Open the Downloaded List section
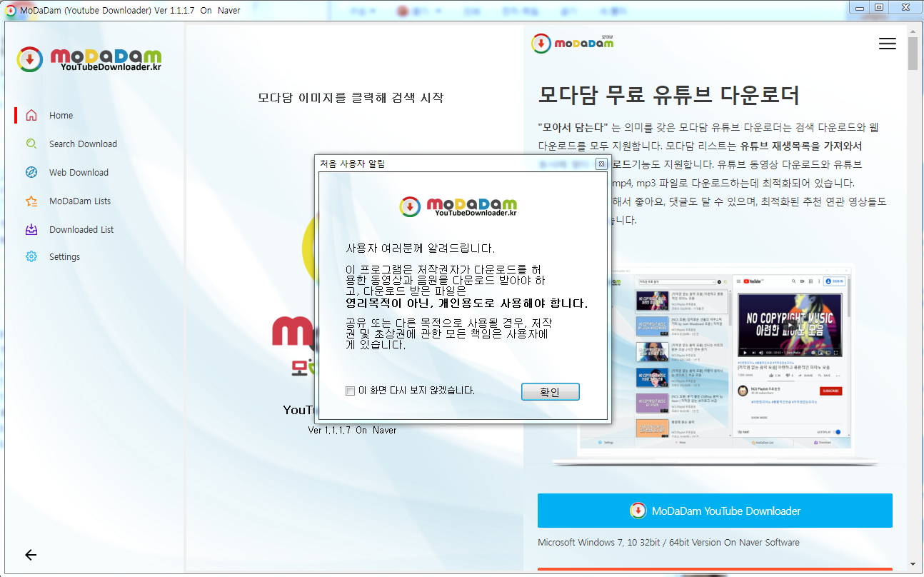 pyautogui.click(x=81, y=229)
